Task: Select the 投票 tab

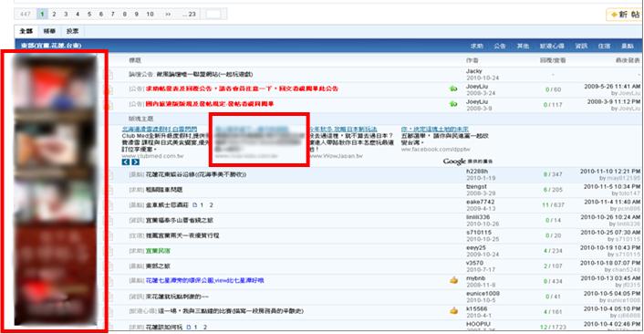Action: coord(72,31)
